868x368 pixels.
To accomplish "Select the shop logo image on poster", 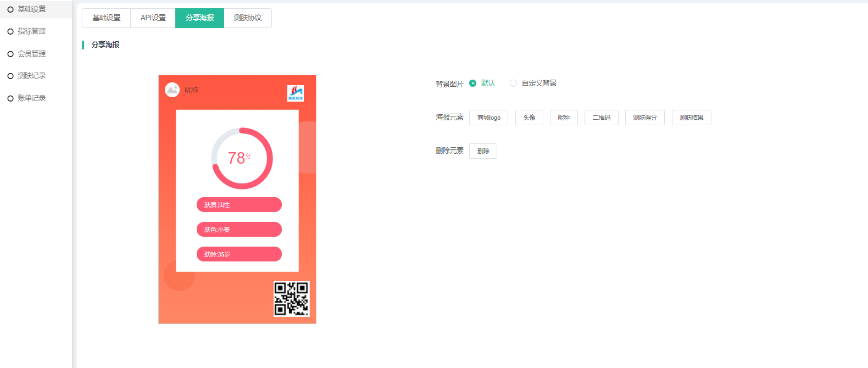I will click(296, 93).
